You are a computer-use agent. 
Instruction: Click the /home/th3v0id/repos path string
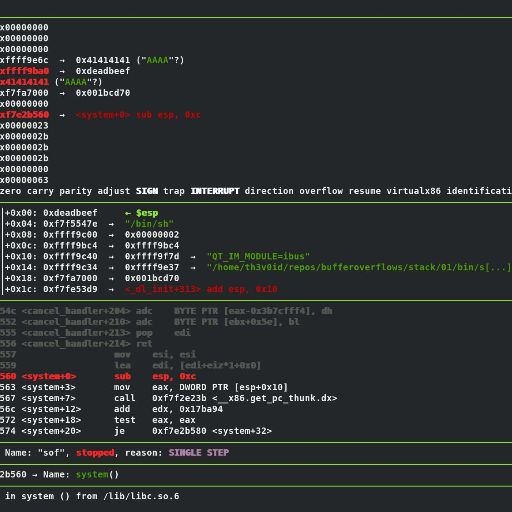359,267
